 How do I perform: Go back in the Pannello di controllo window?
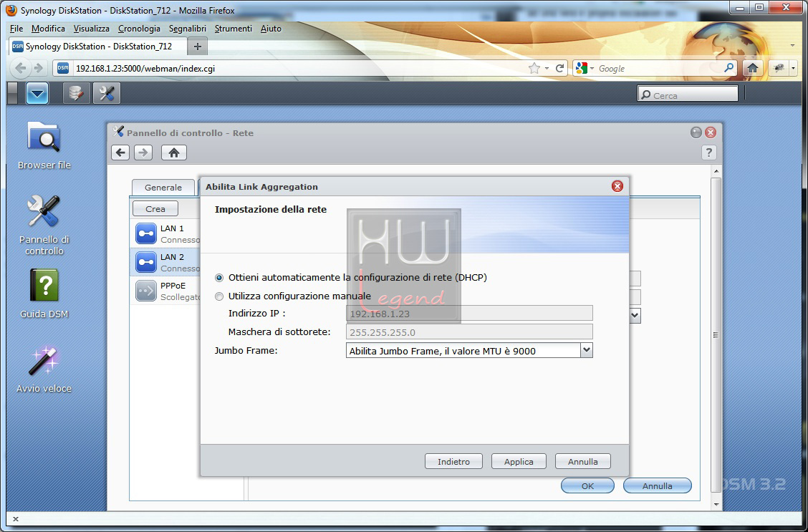(x=120, y=153)
